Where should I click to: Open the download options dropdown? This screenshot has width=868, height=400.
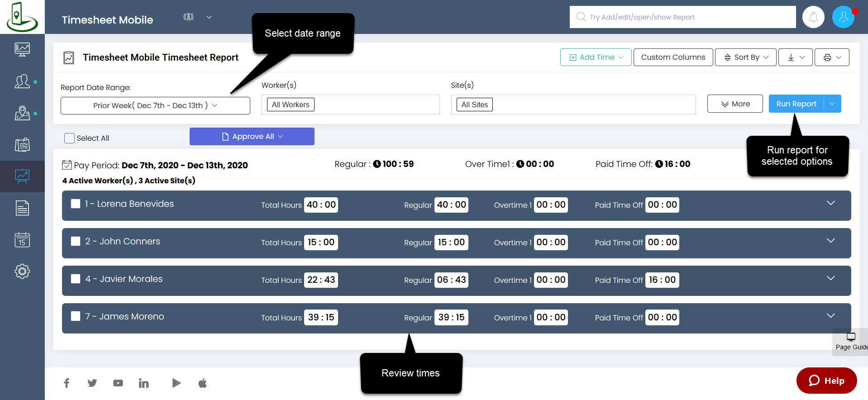[x=796, y=57]
